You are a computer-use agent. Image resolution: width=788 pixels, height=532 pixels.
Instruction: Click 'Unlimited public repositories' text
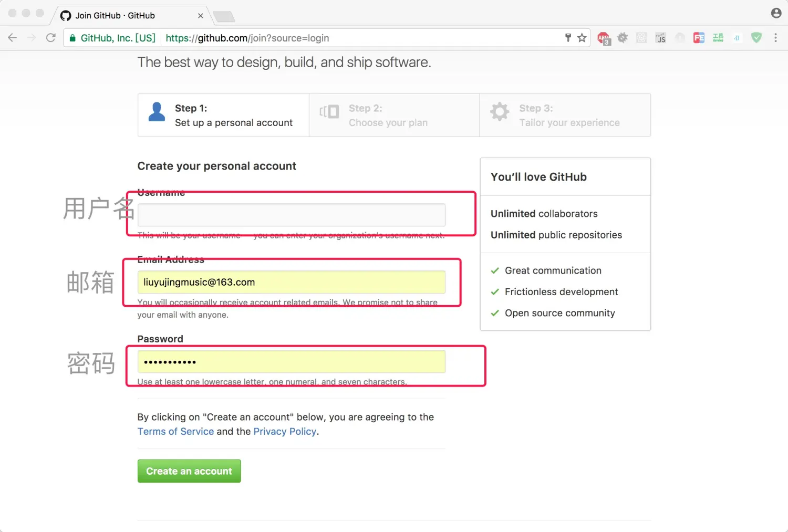(556, 235)
